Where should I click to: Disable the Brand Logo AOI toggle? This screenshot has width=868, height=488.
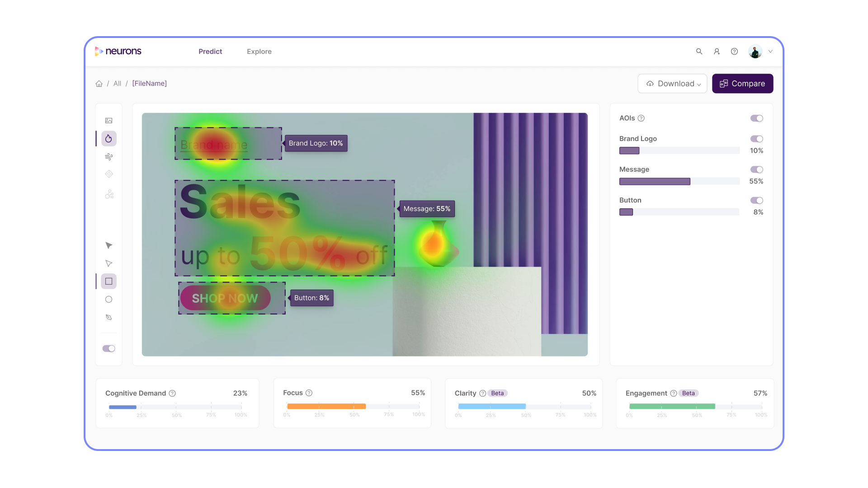pos(757,139)
